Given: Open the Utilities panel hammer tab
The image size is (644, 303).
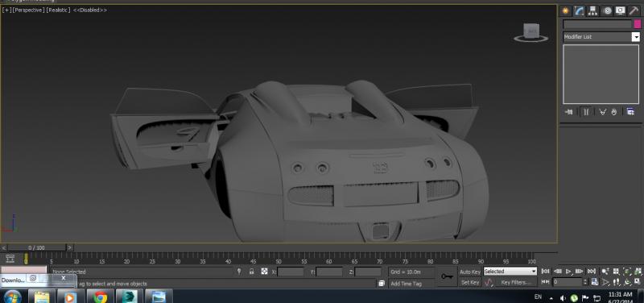Looking at the screenshot, I should (634, 11).
